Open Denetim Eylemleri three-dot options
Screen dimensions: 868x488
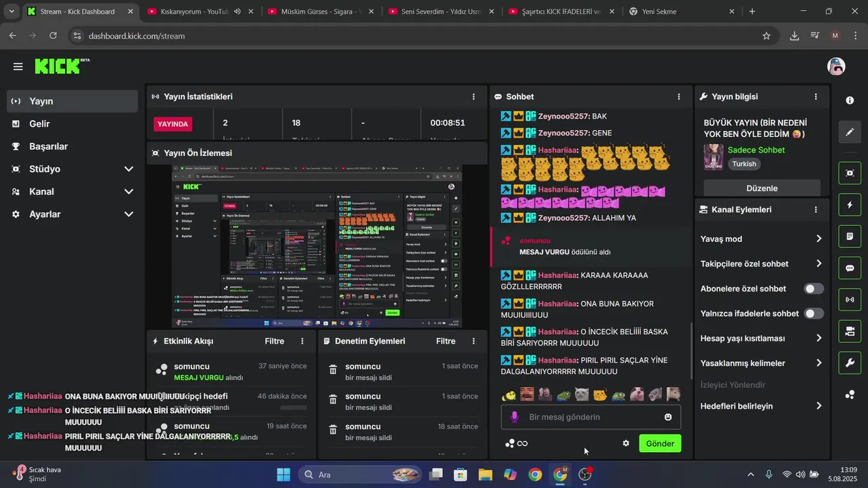pyautogui.click(x=473, y=341)
